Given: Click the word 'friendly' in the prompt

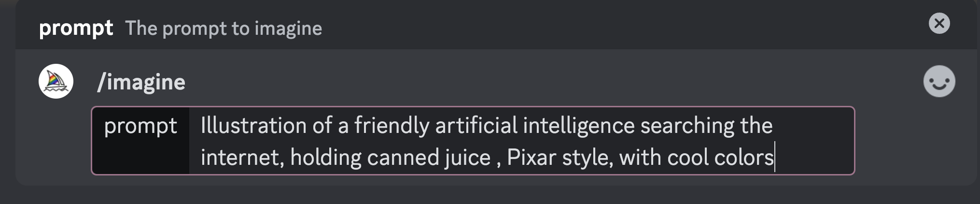Looking at the screenshot, I should 392,126.
